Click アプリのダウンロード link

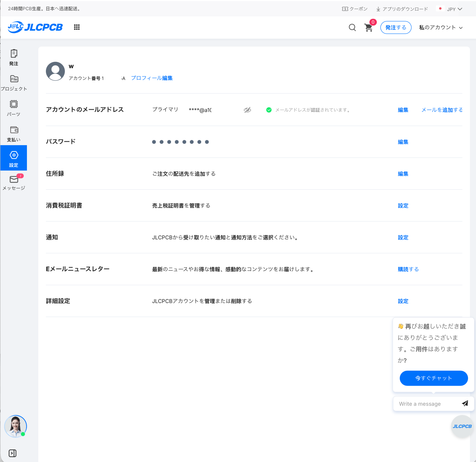[402, 9]
